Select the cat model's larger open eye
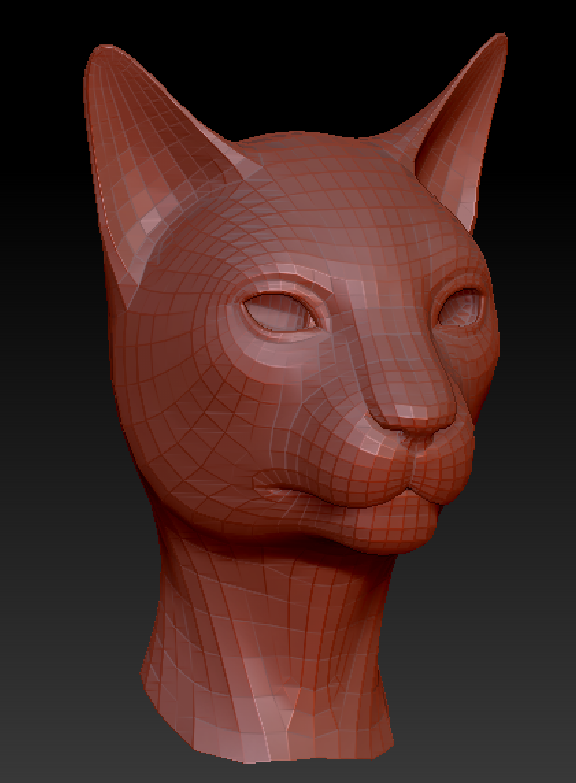576x783 pixels. coord(281,312)
